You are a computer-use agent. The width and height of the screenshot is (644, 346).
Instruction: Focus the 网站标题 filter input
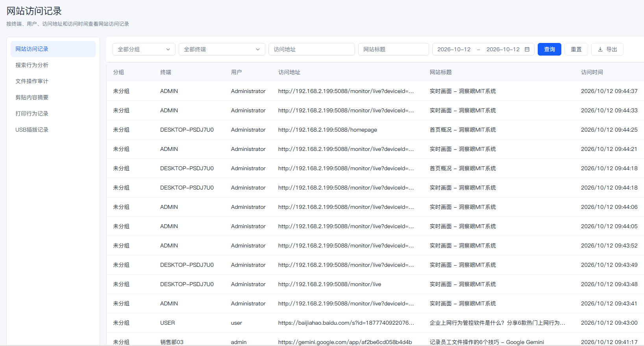[394, 49]
